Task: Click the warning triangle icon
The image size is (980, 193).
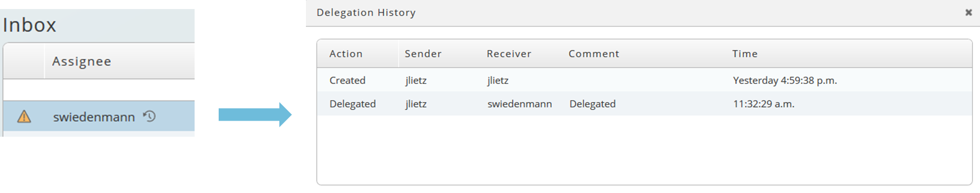Action: 24,117
